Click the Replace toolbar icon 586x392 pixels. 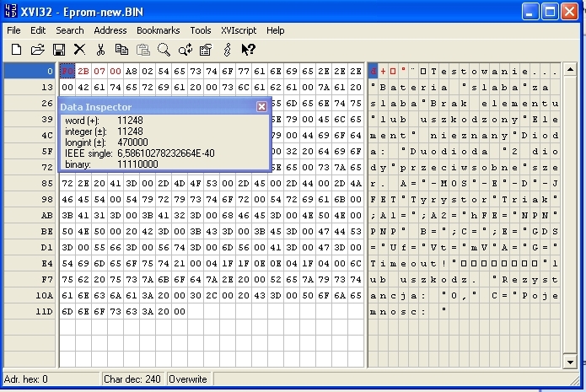(185, 50)
